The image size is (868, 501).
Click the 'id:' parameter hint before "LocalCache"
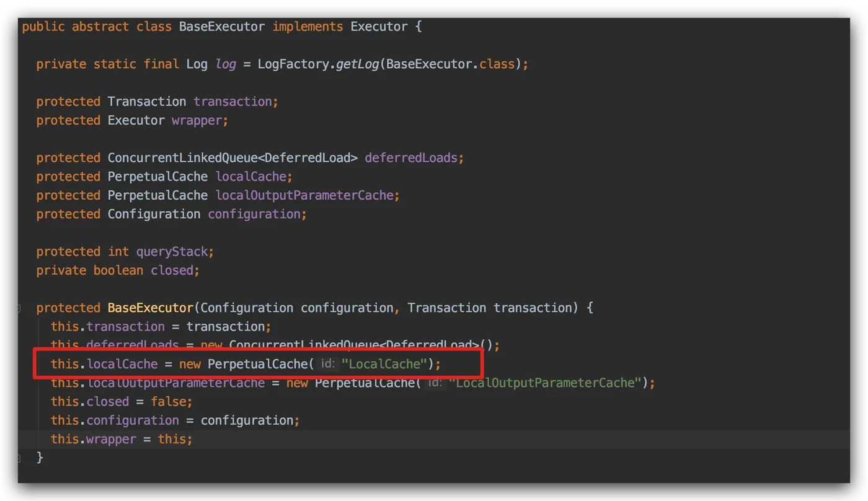328,364
